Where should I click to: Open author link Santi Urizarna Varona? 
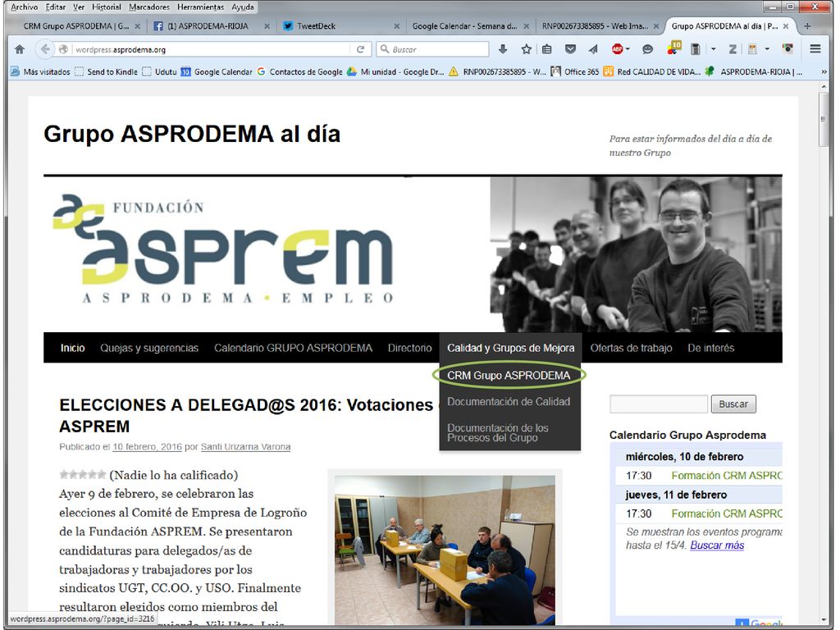coord(246,447)
